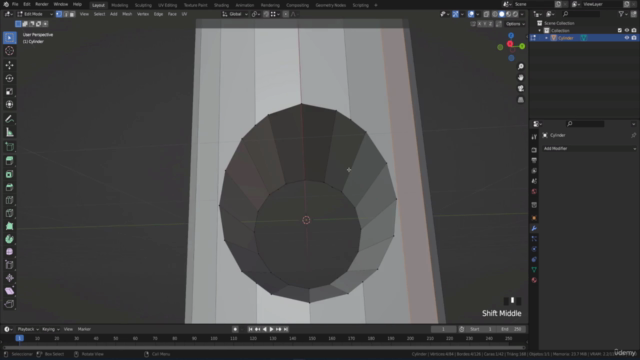Open the Modifier properties wrench tab
This screenshot has height=360, width=640.
click(534, 229)
